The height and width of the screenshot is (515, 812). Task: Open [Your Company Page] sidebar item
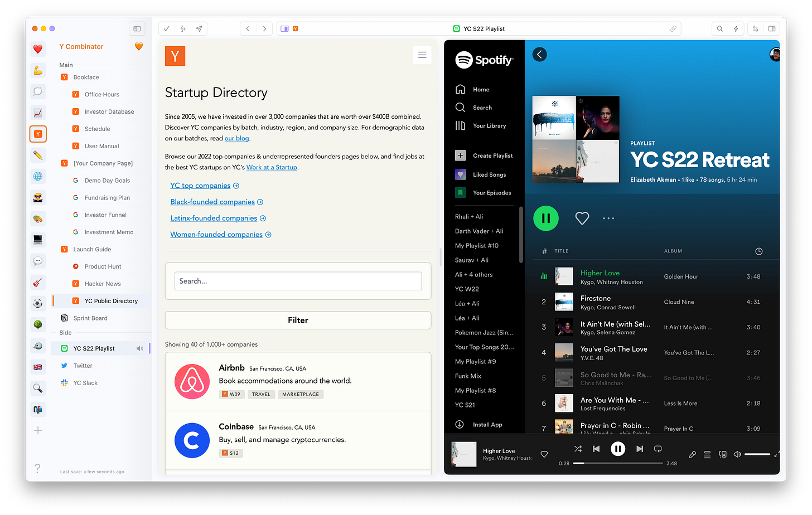(x=103, y=163)
